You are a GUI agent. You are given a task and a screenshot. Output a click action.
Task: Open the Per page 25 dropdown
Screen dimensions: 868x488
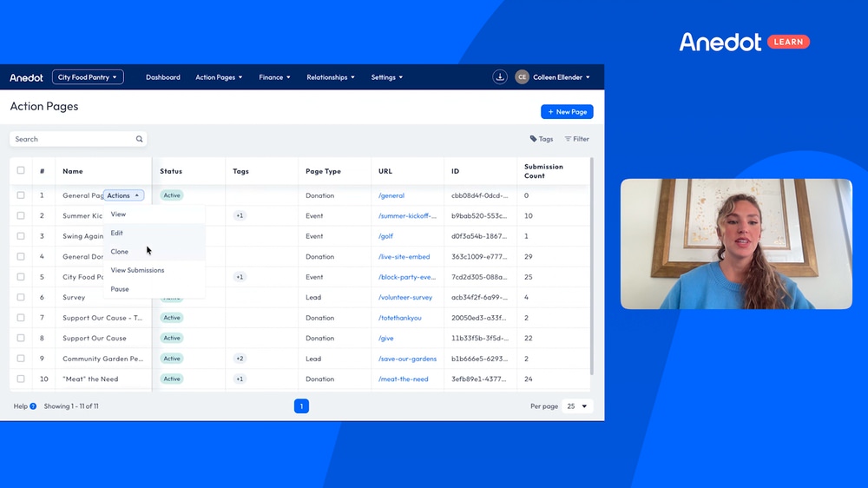click(x=577, y=406)
